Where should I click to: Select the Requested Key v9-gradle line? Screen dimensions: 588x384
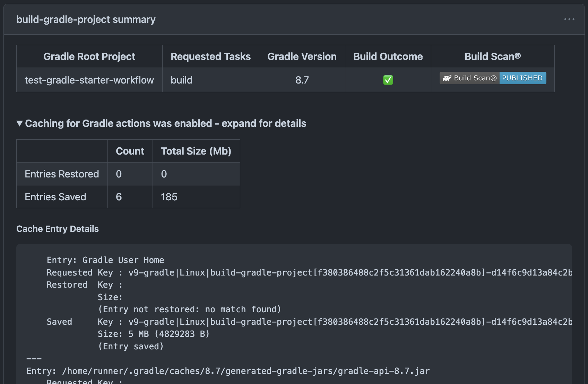pyautogui.click(x=309, y=273)
